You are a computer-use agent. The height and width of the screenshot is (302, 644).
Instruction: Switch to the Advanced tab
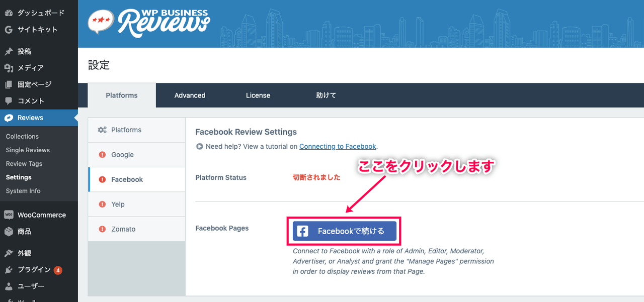coord(190,95)
